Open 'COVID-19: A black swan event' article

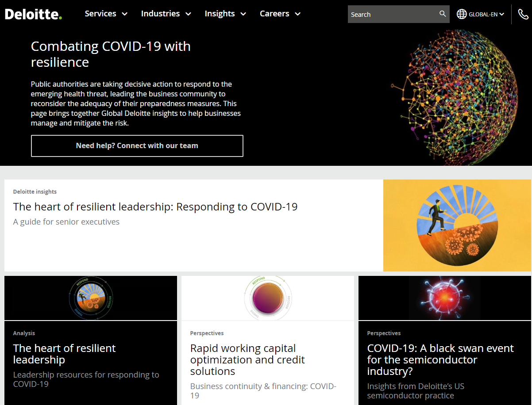(440, 359)
